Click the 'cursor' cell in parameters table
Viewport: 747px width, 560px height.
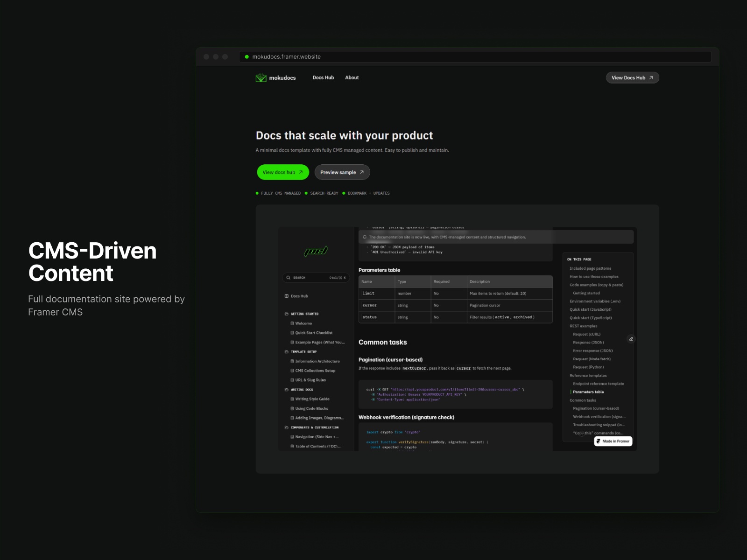pyautogui.click(x=376, y=305)
